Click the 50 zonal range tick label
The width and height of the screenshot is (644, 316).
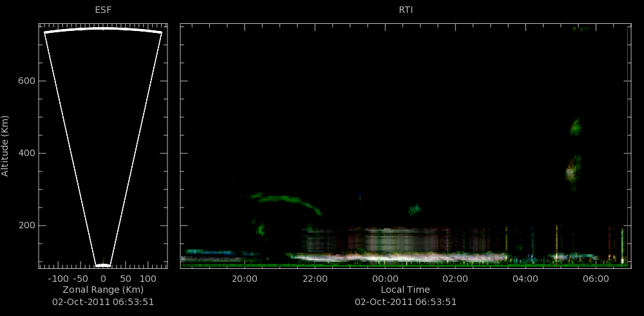(126, 279)
